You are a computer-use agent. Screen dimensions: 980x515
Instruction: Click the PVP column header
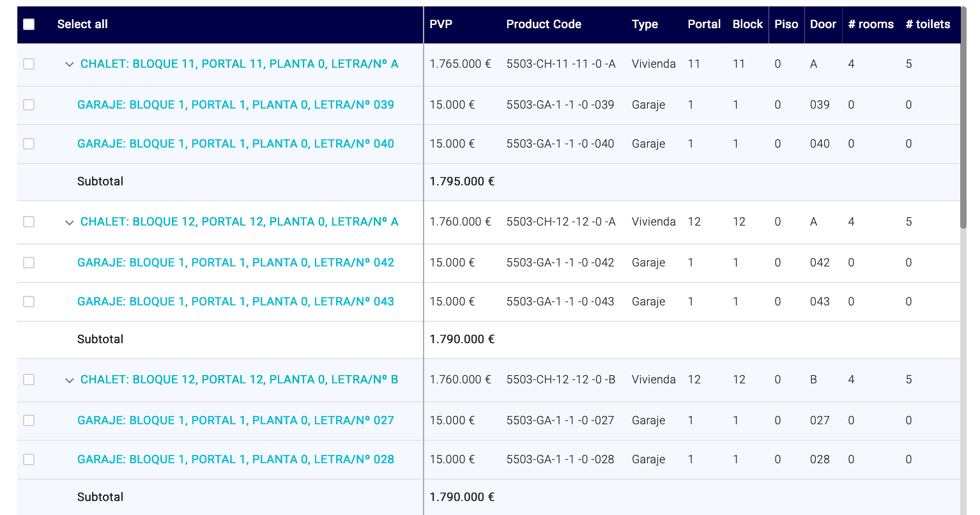(x=441, y=24)
